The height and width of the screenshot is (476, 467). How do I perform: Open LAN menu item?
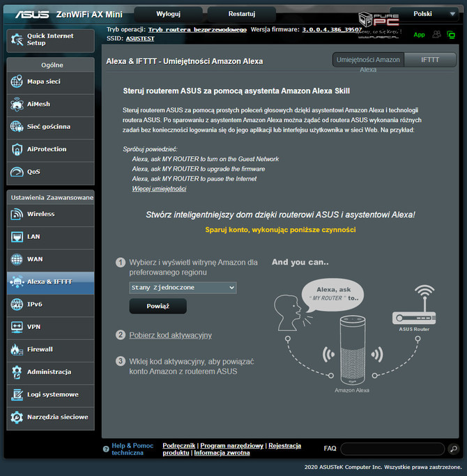50,237
